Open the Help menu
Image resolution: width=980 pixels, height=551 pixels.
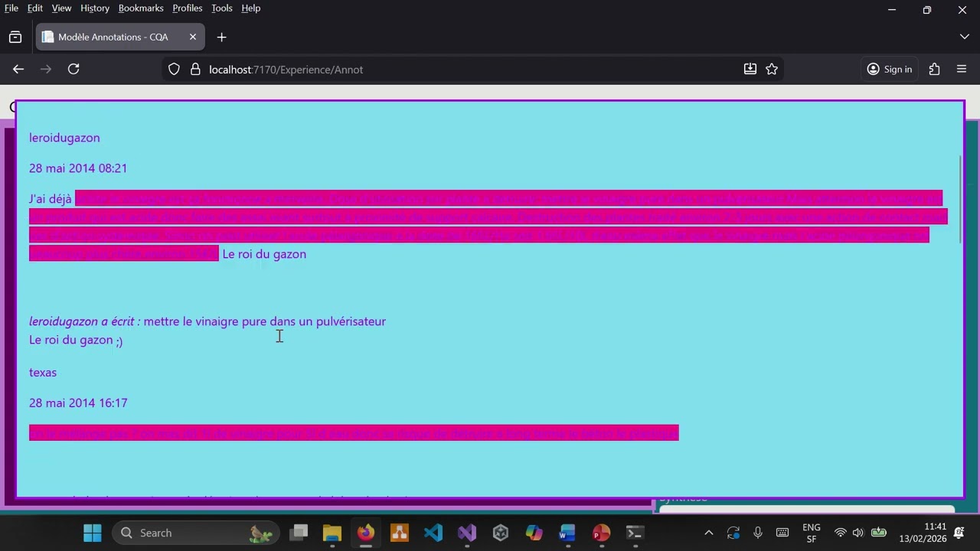pos(251,8)
